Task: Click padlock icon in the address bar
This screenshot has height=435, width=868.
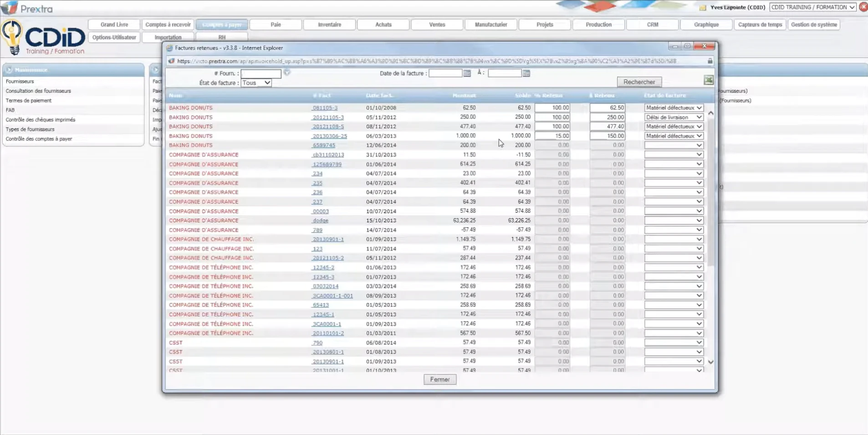Action: (710, 61)
